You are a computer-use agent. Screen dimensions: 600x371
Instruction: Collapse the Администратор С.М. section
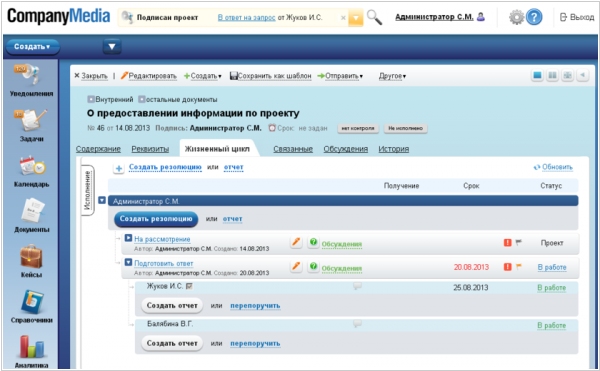tap(102, 200)
